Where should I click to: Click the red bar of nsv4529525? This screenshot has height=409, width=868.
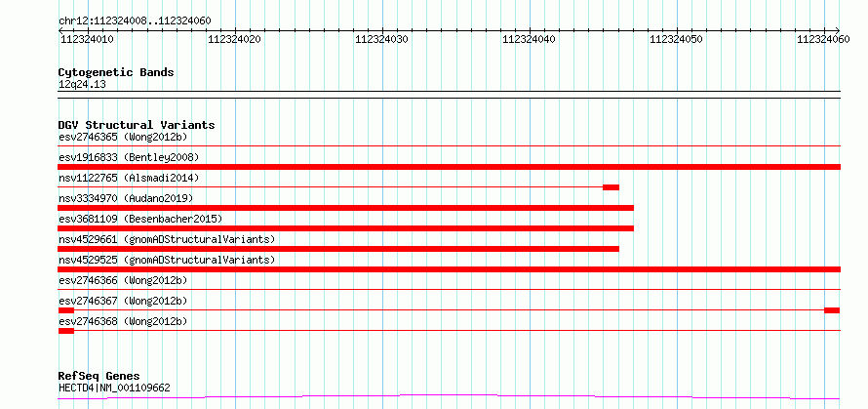coord(449,269)
